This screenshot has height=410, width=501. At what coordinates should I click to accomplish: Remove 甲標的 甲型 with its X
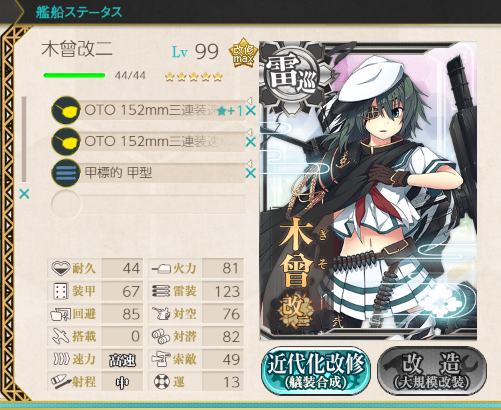(x=250, y=173)
